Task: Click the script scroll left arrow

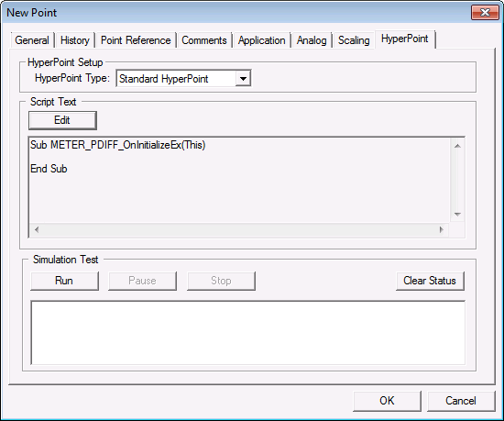Action: 37,229
